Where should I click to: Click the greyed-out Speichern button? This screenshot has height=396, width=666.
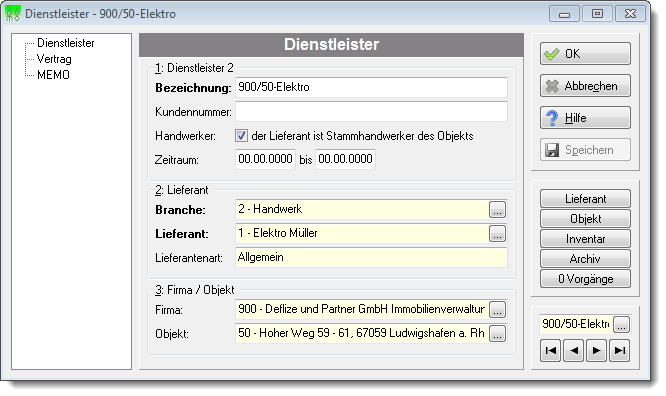[x=585, y=150]
